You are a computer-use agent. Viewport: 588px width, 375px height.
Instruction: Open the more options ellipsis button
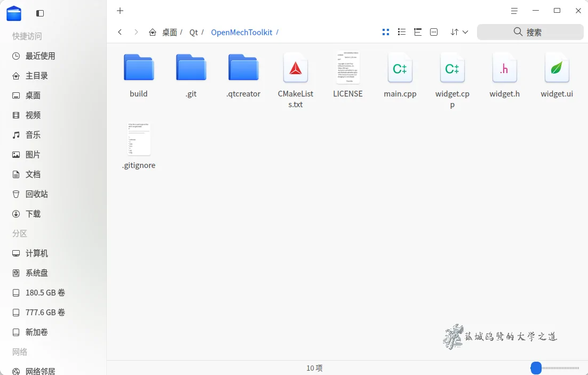(x=434, y=32)
